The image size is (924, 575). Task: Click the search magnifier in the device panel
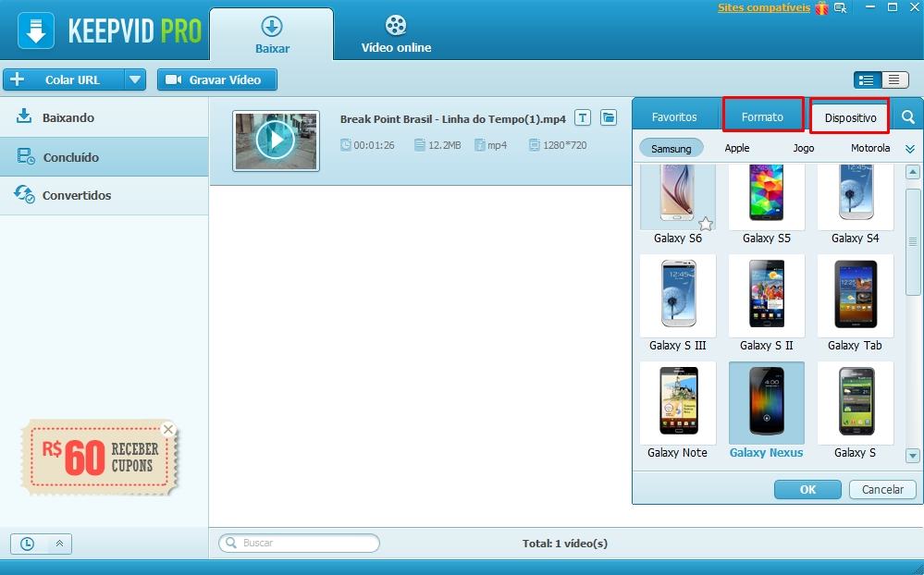tap(908, 116)
